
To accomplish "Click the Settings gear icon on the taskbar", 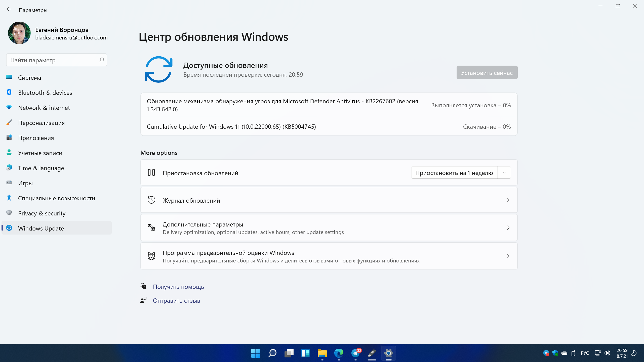I will (x=389, y=353).
